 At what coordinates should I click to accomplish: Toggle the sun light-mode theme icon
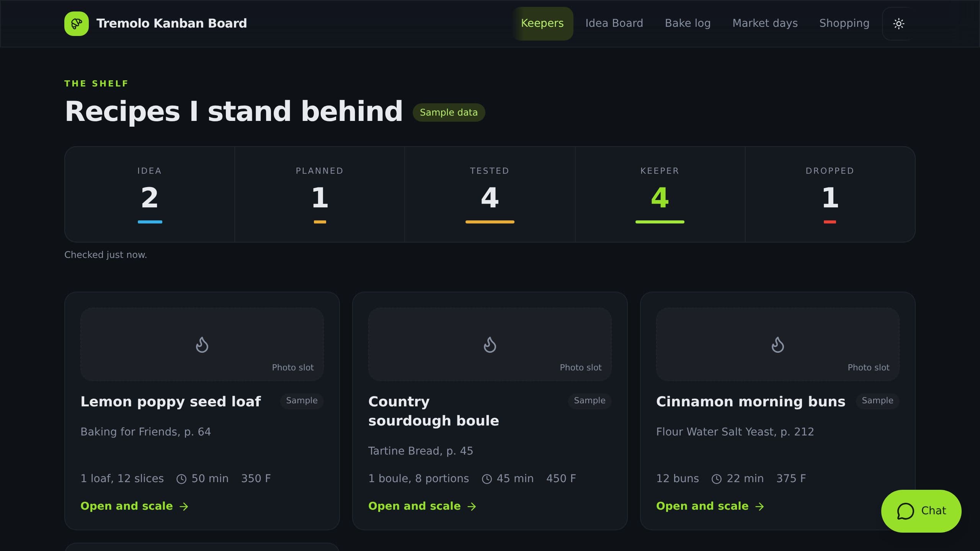coord(898,24)
